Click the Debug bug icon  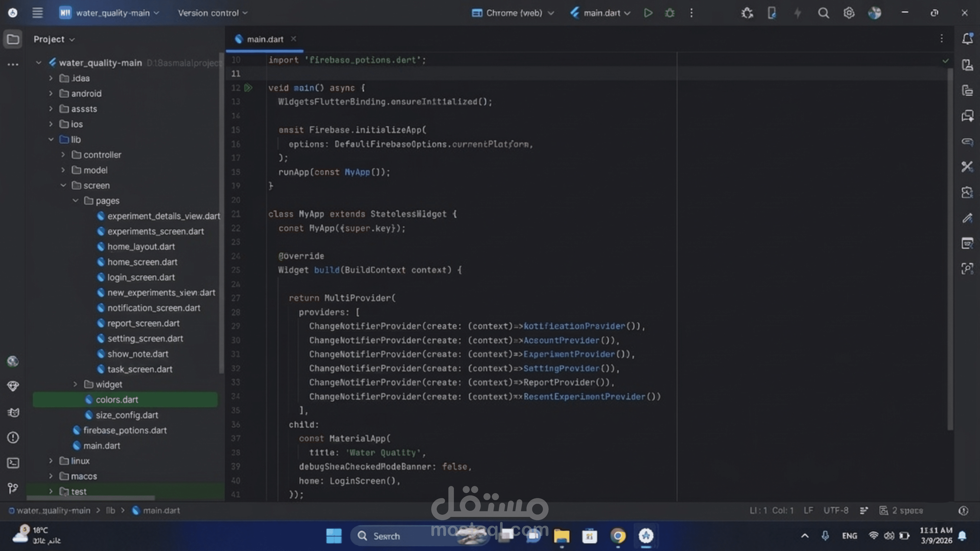(670, 13)
